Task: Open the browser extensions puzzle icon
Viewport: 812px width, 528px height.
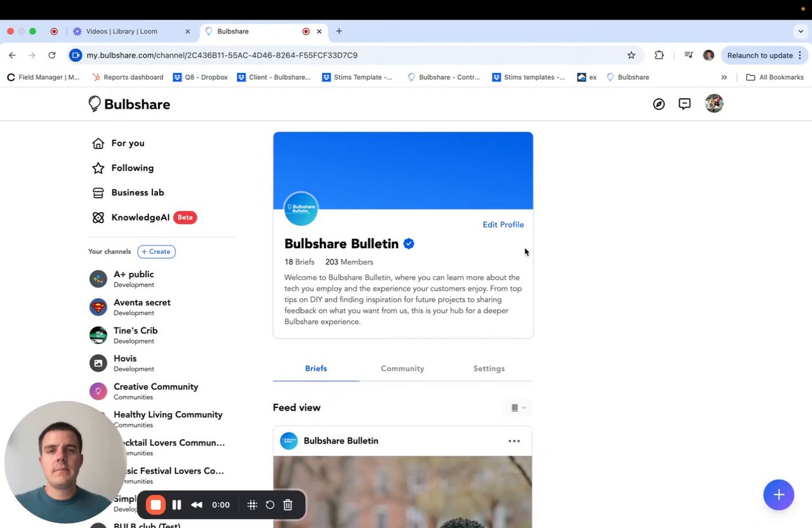Action: coord(659,55)
